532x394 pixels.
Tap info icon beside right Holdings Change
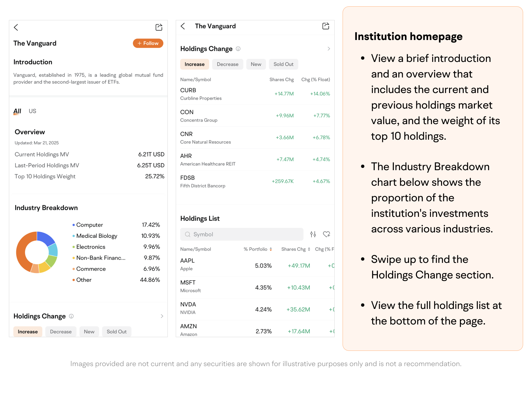pos(238,49)
